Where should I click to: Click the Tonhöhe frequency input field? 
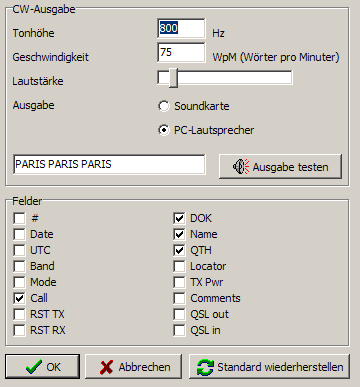click(181, 28)
